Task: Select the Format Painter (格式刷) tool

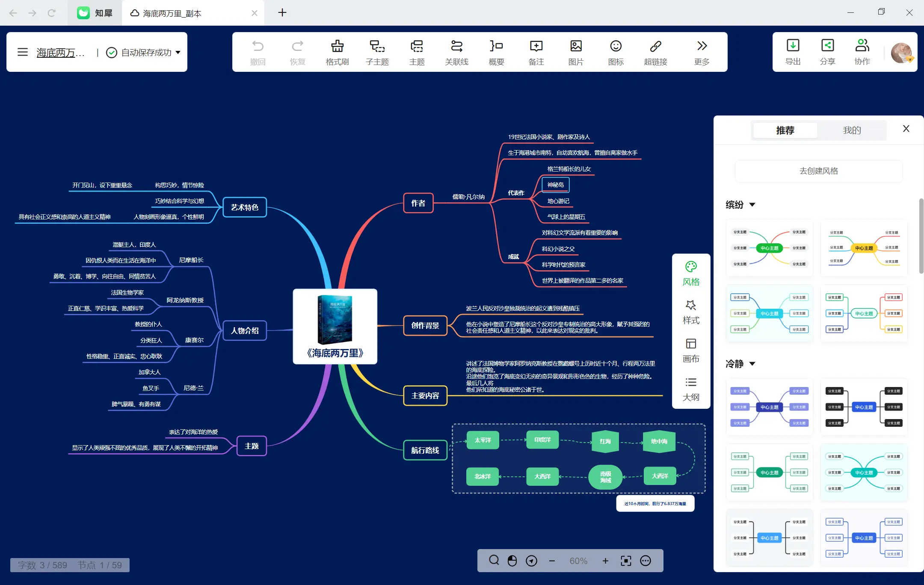Action: (337, 52)
